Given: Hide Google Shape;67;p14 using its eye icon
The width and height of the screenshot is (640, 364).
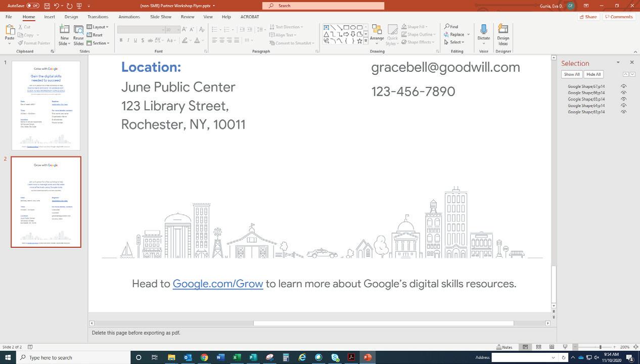Looking at the screenshot, I should click(623, 86).
